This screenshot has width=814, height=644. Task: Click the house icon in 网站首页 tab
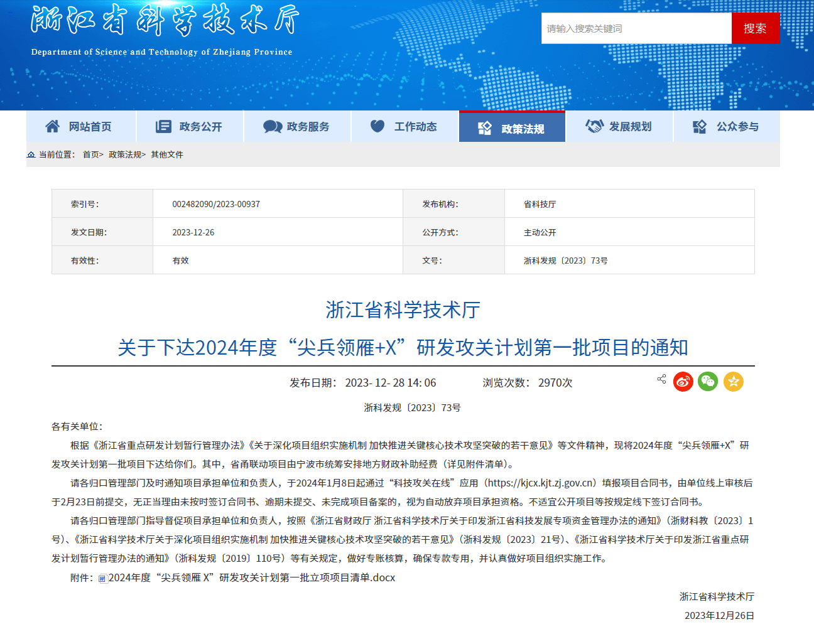[53, 126]
